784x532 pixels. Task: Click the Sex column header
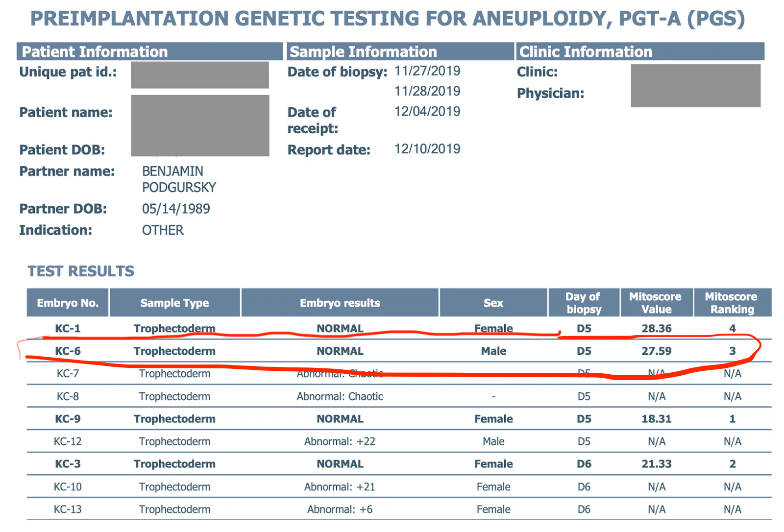pos(493,303)
